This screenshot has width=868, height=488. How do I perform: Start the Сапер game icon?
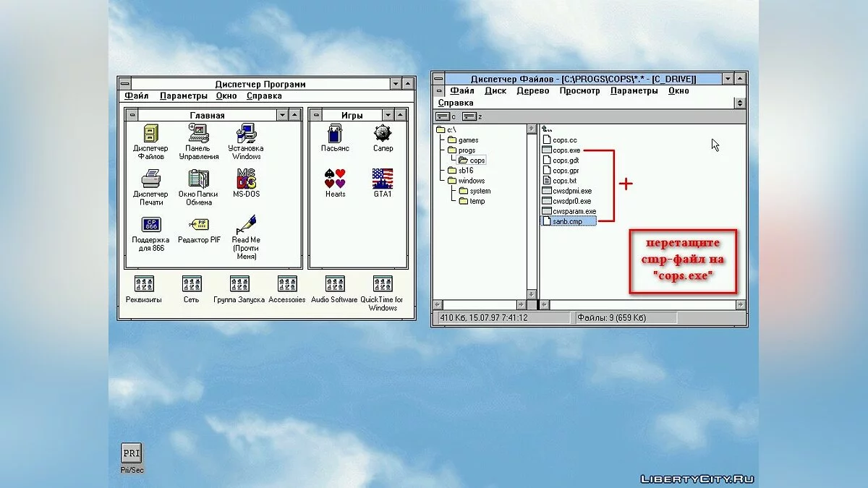pyautogui.click(x=383, y=134)
